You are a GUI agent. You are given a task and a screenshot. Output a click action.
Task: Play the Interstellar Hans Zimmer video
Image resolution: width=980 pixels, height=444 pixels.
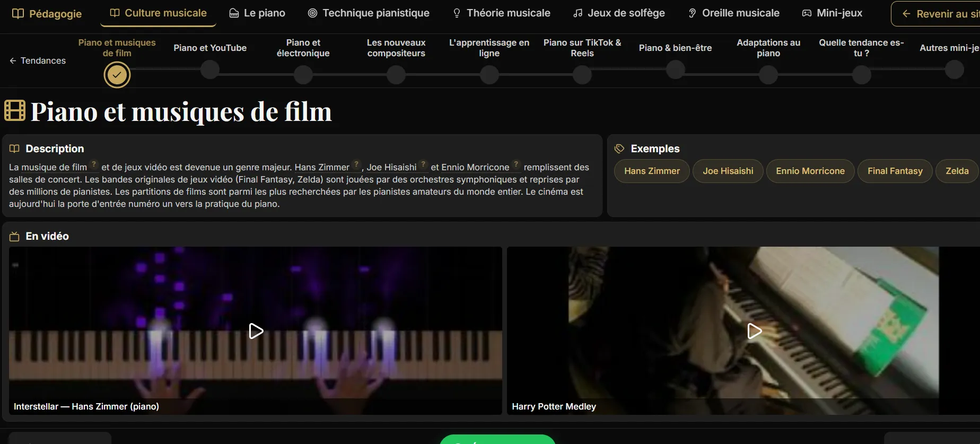tap(256, 331)
